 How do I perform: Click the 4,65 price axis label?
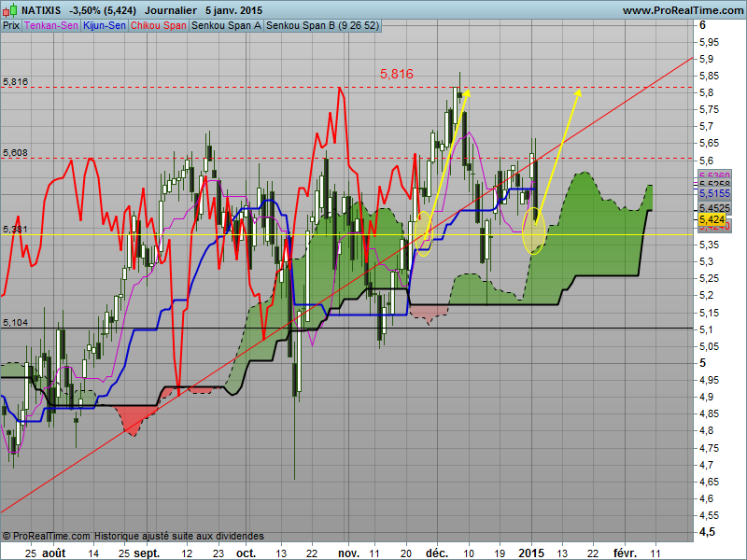[x=709, y=482]
